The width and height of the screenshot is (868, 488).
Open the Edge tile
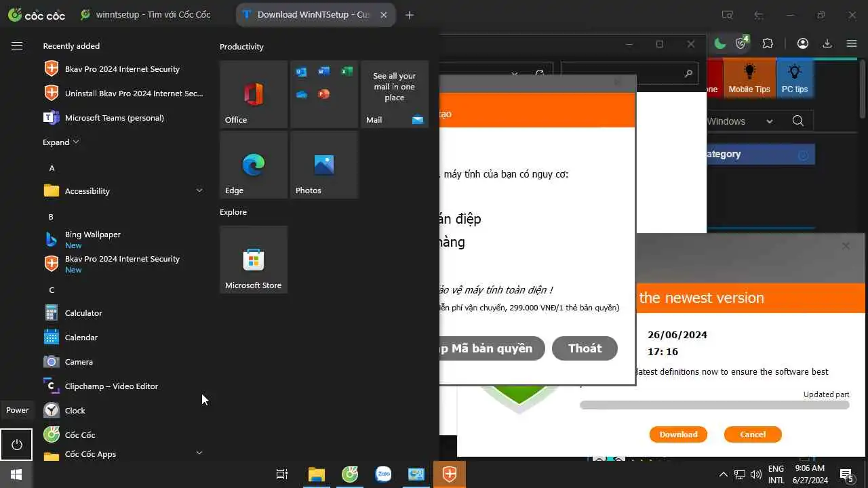254,165
